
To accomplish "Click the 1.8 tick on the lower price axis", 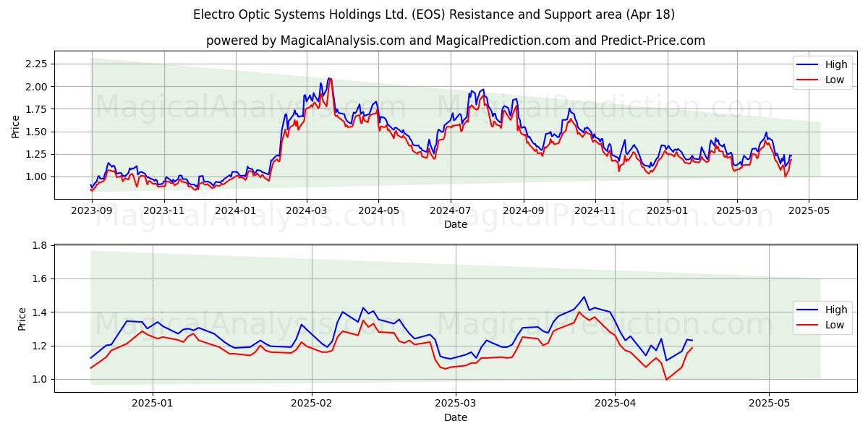I will [x=39, y=245].
